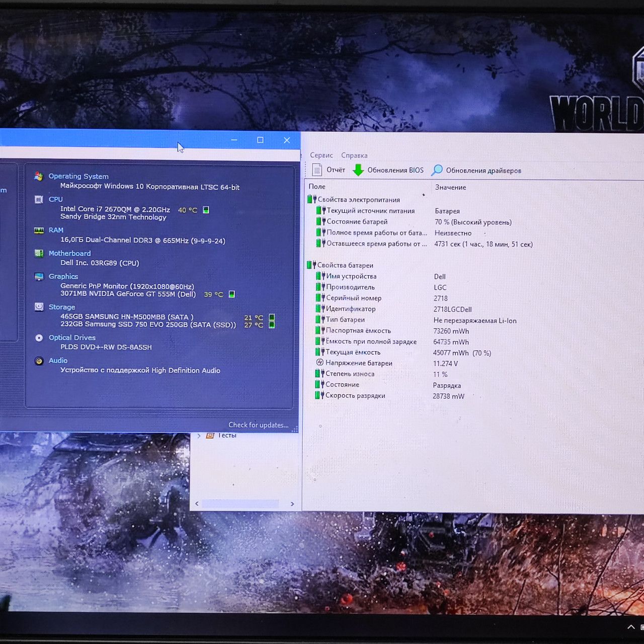Click the 11.274 V voltage value
644x644 pixels.
445,364
